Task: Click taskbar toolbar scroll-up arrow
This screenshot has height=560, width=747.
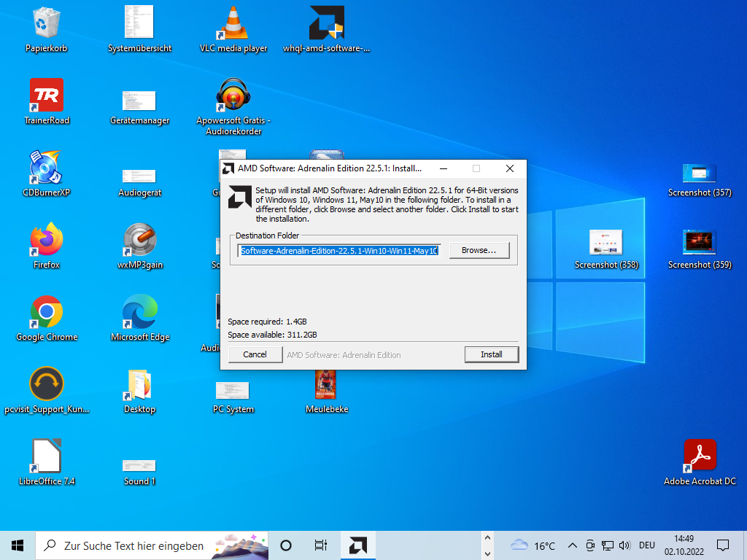Action: point(487,538)
